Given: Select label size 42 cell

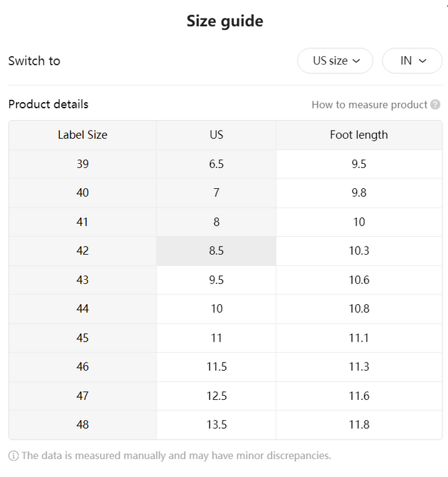Looking at the screenshot, I should [83, 251].
